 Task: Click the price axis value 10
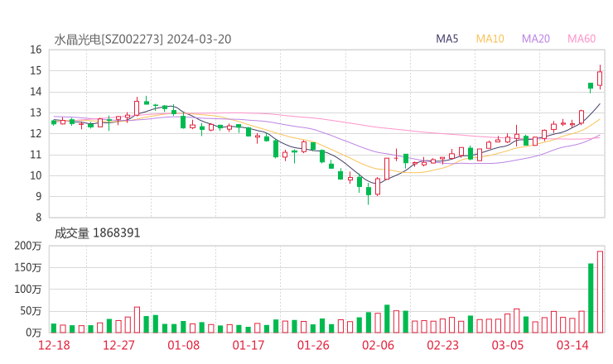click(36, 175)
